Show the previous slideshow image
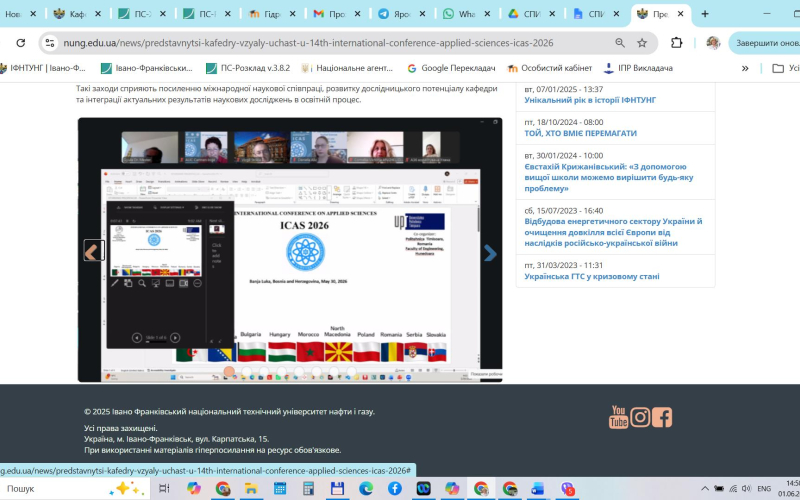Viewport: 800px width, 500px height. pyautogui.click(x=93, y=251)
